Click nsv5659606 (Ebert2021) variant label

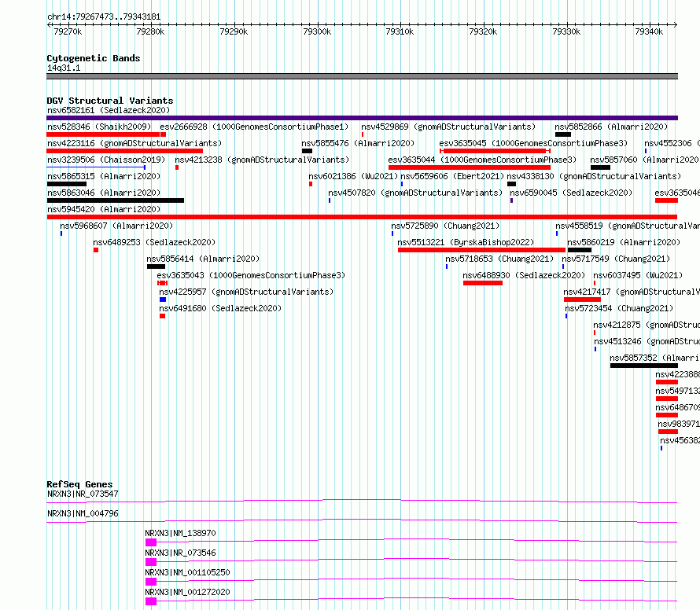point(452,176)
